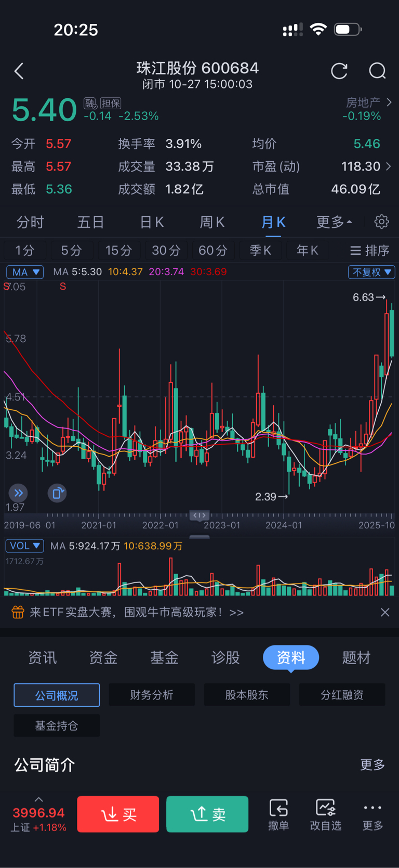
Task: Tap the chart range handle slider
Action: coord(199,515)
